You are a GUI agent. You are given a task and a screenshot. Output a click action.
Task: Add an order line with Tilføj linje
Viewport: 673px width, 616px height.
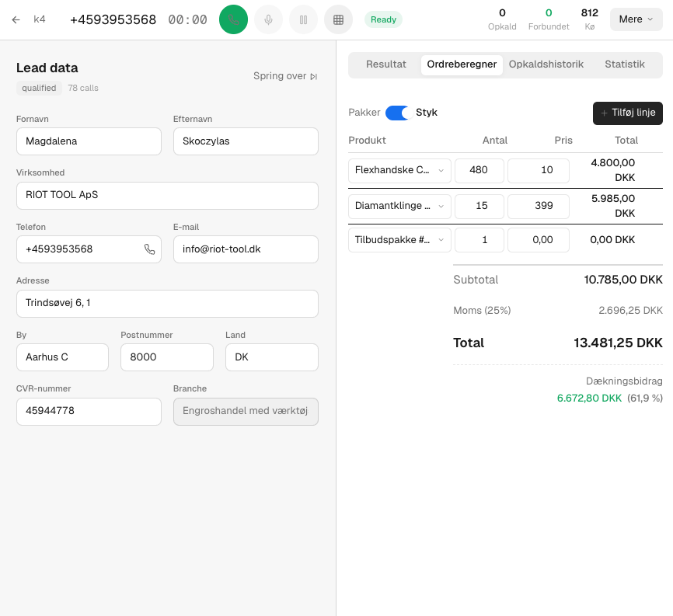(x=627, y=113)
